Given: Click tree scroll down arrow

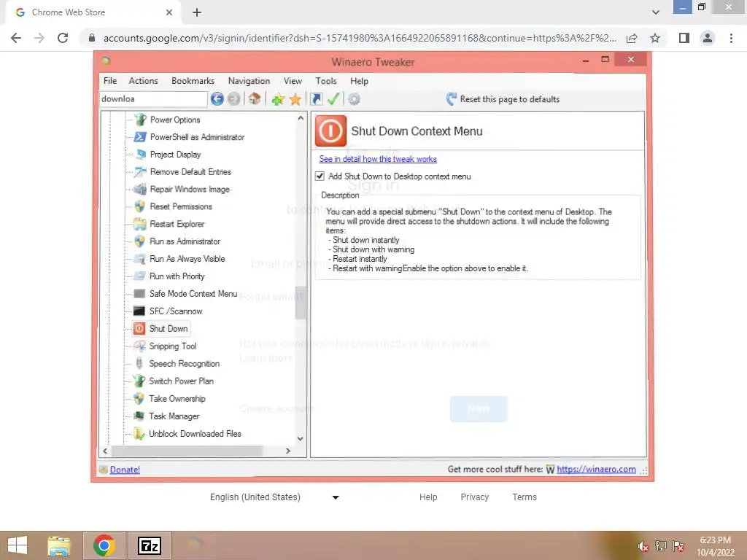Looking at the screenshot, I should [x=301, y=438].
